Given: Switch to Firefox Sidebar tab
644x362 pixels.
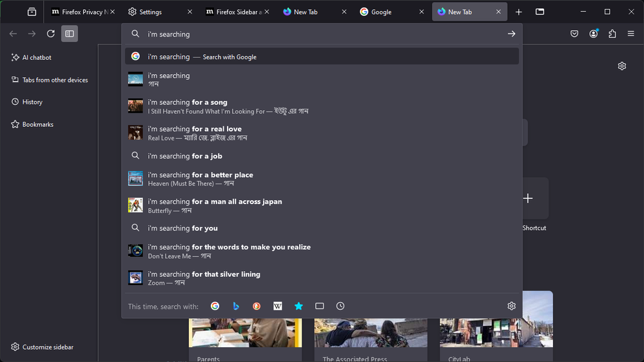Looking at the screenshot, I should coord(234,12).
